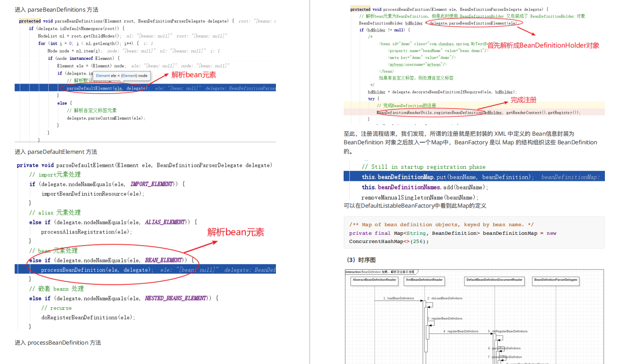Click the highlighted beanDefinitionMap.put line
The image size is (623, 364).
pos(431,176)
